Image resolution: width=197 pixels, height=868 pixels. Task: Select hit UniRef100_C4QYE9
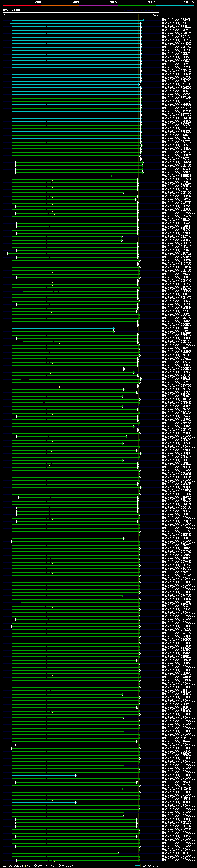pyautogui.click(x=177, y=253)
